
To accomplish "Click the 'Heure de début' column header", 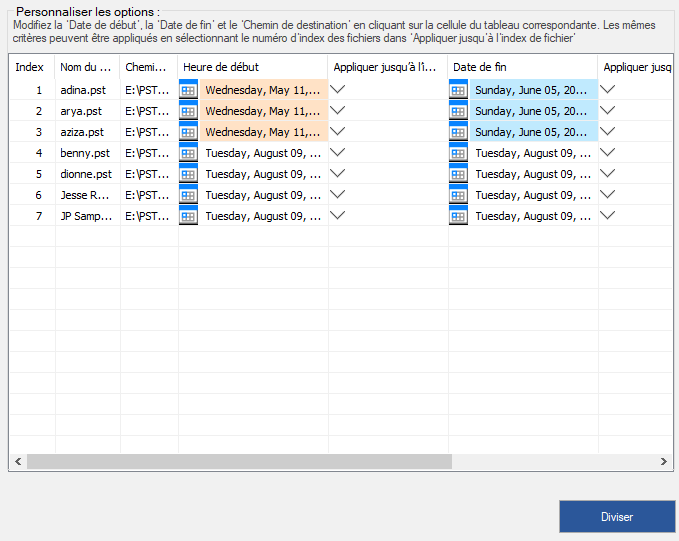I will [x=252, y=67].
